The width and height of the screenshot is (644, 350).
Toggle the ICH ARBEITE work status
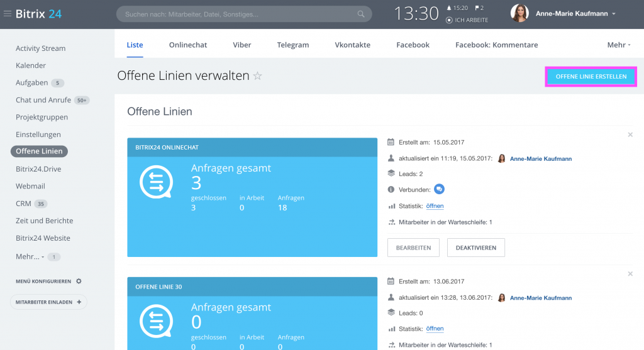467,20
